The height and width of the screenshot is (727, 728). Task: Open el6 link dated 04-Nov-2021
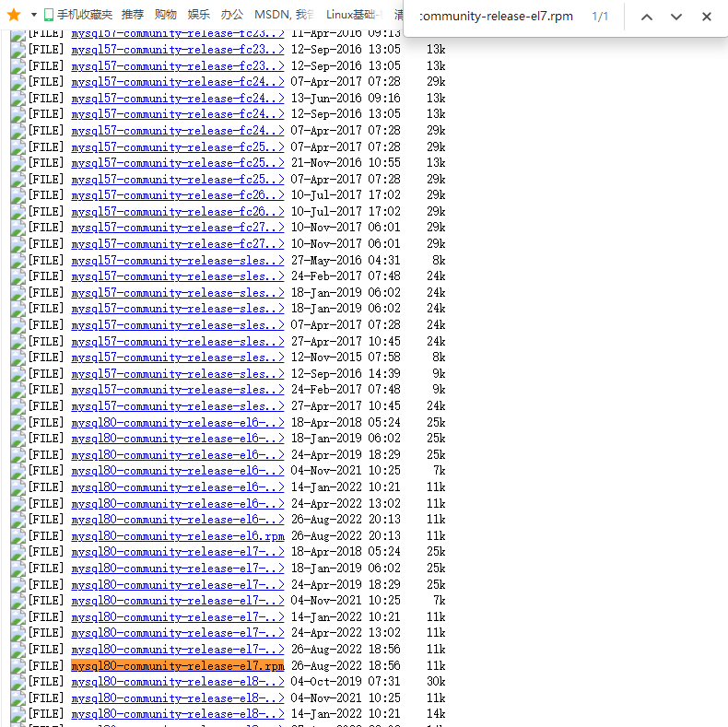pyautogui.click(x=177, y=471)
